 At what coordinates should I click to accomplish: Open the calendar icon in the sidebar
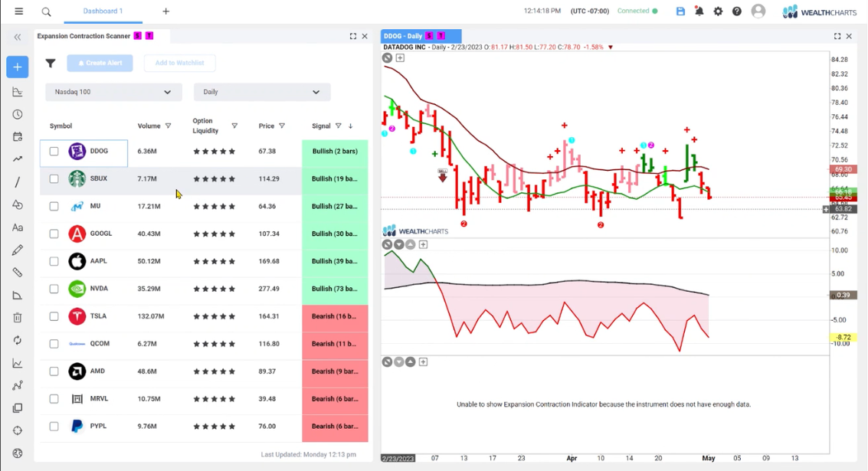18,137
